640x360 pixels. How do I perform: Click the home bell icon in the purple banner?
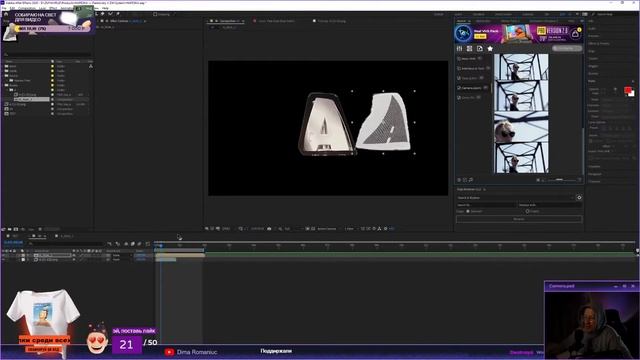coord(575,34)
